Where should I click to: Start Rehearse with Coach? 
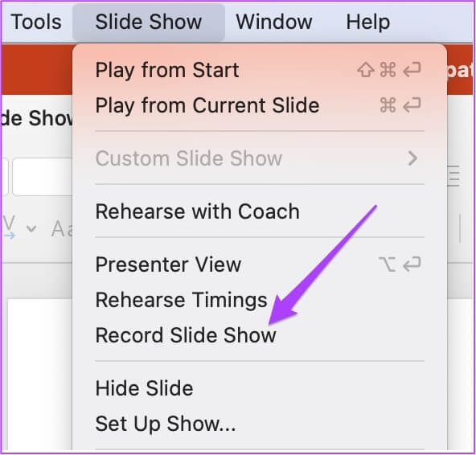(x=260, y=211)
